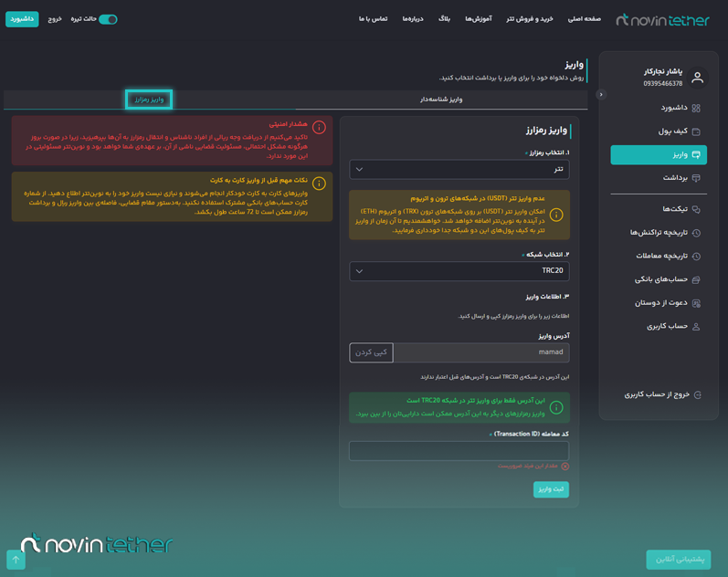Click the dashboard grid icon in sidebar
728x577 pixels.
click(696, 108)
